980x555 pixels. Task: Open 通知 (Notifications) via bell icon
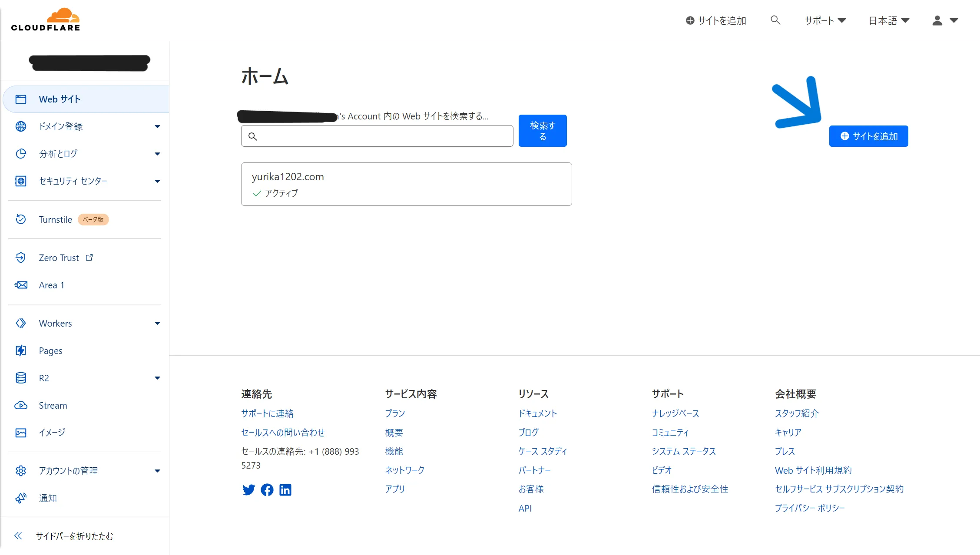tap(21, 498)
